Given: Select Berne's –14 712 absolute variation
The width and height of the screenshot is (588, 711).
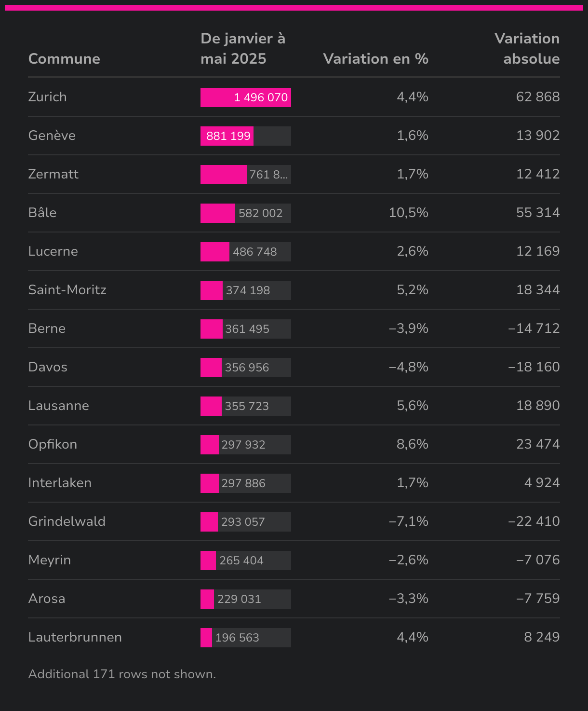Looking at the screenshot, I should pyautogui.click(x=534, y=328).
